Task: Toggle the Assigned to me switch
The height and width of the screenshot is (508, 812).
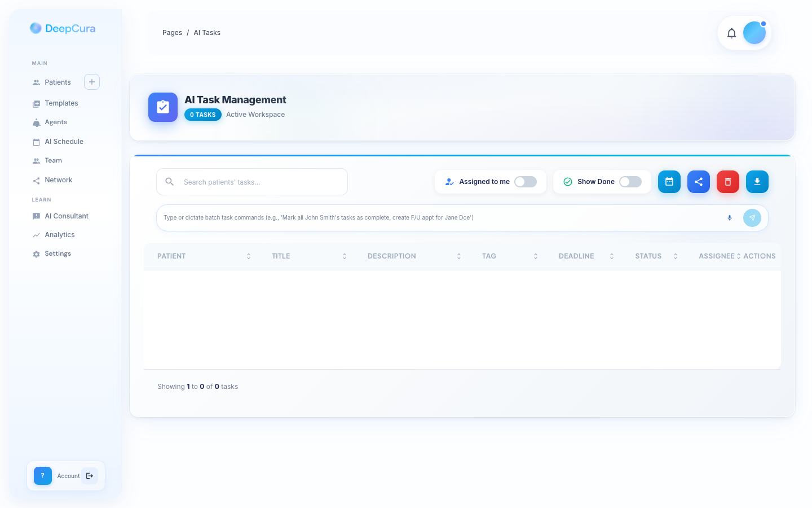Action: tap(526, 182)
